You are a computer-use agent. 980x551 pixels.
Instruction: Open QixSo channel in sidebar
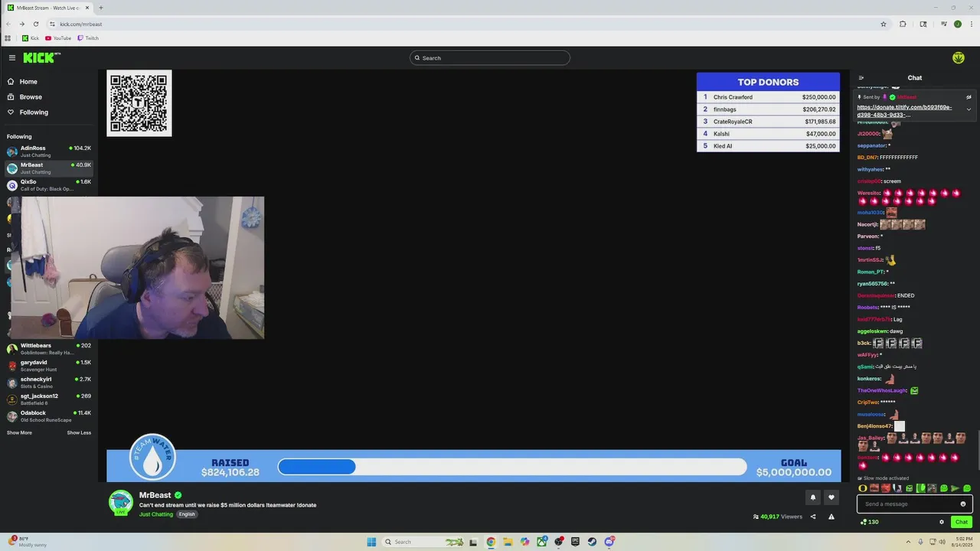point(49,185)
